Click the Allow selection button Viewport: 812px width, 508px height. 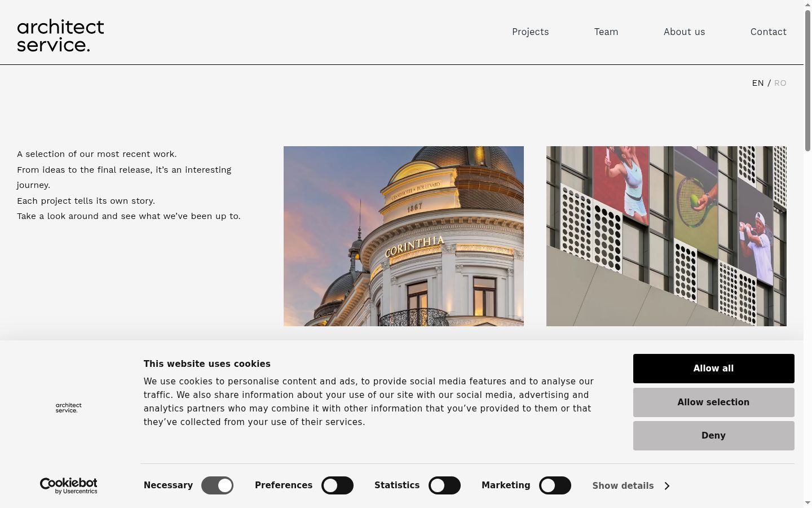[713, 402]
